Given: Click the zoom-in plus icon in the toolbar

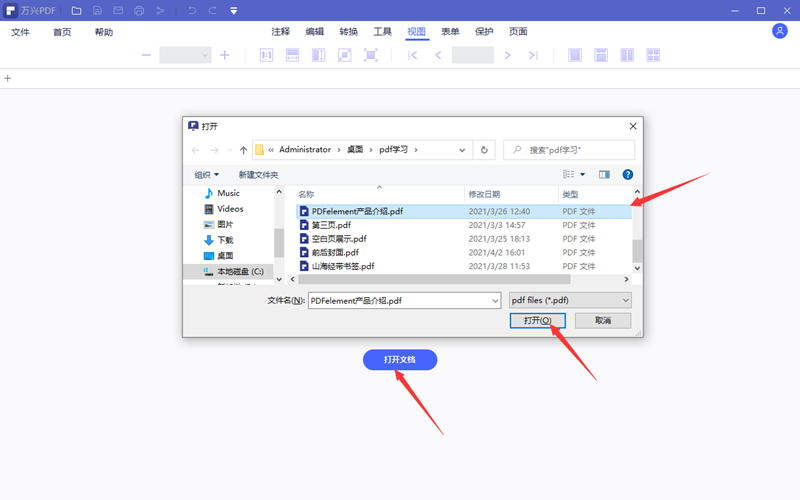Looking at the screenshot, I should point(225,55).
